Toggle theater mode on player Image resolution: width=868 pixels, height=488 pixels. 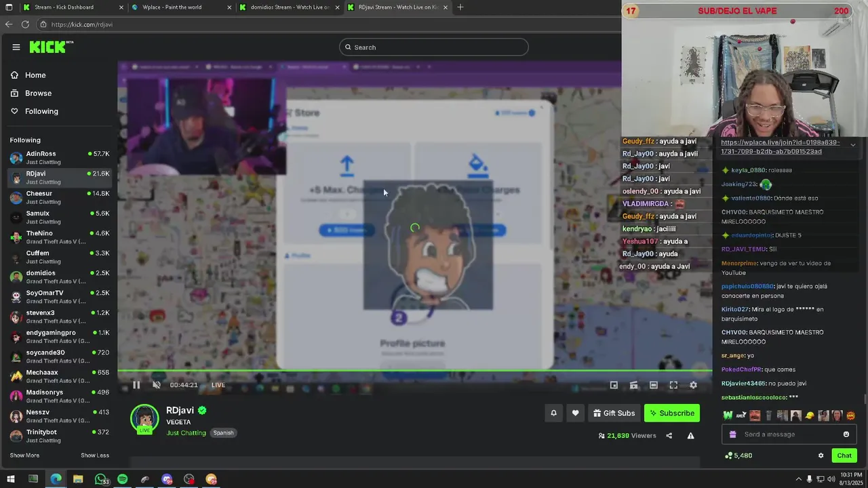point(653,385)
